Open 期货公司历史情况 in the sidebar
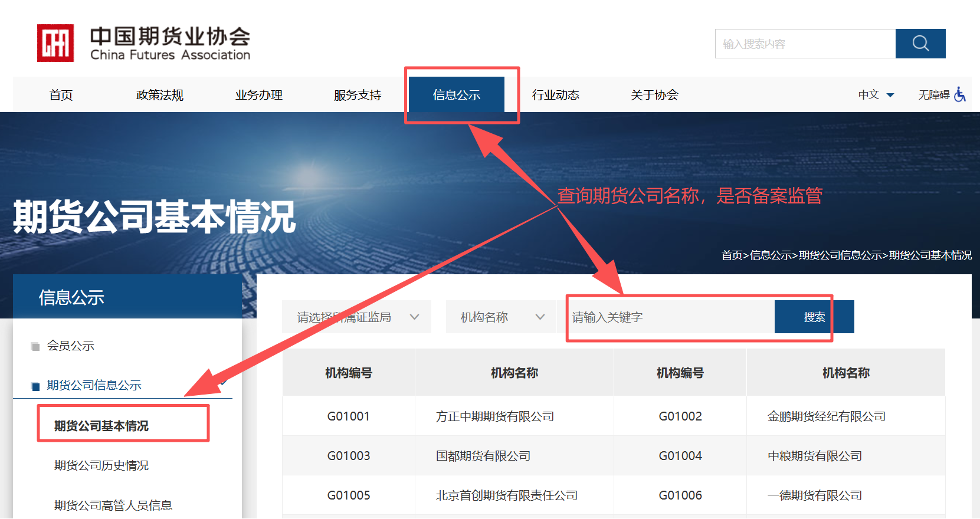Viewport: 980px width, 519px height. [101, 465]
